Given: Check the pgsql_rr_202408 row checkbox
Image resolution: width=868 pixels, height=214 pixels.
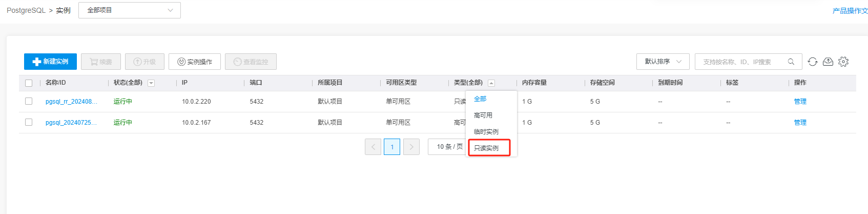Looking at the screenshot, I should tap(29, 102).
